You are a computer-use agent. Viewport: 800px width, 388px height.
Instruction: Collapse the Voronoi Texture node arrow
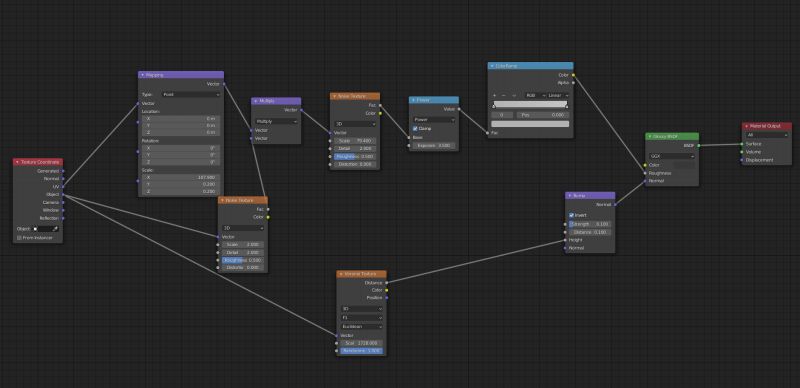pos(341,274)
